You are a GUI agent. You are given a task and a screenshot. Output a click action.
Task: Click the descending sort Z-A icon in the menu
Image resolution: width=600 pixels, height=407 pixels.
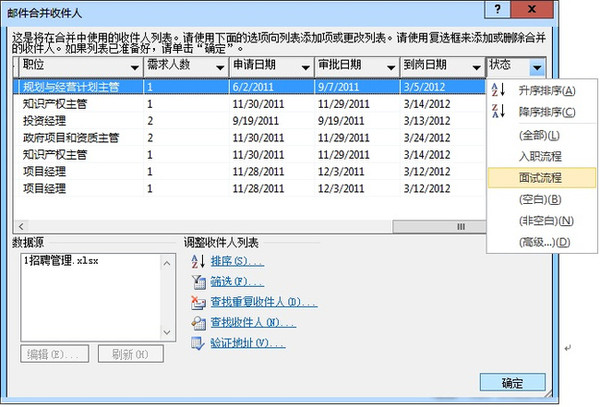tap(497, 112)
